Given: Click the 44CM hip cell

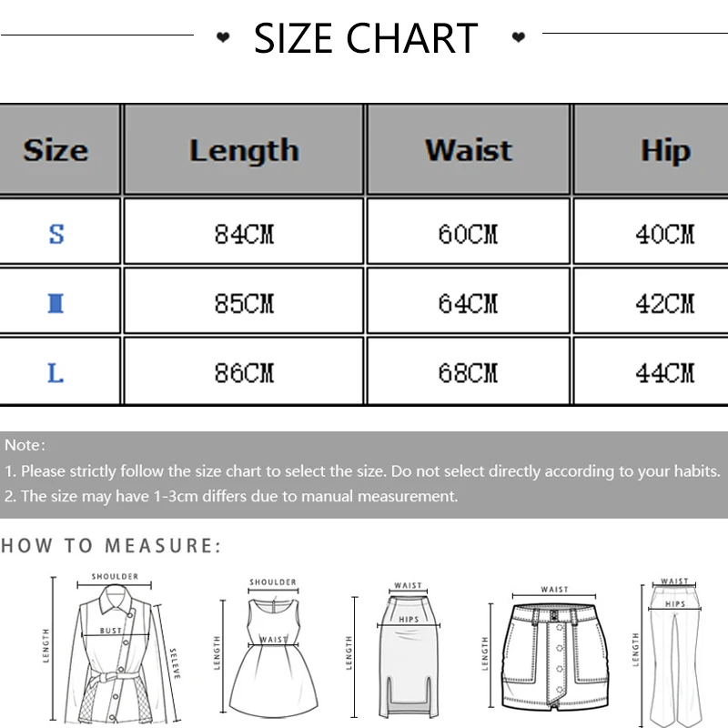Looking at the screenshot, I should pos(665,373).
